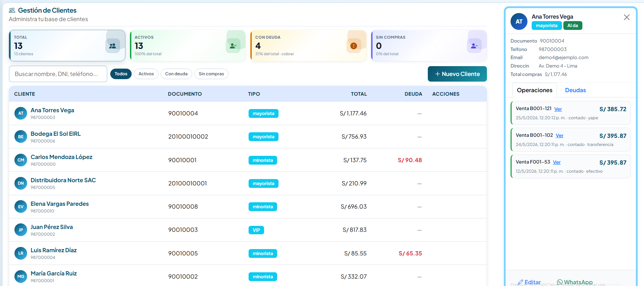Image resolution: width=644 pixels, height=286 pixels.
Task: Click the BE avatar for Bodega El Sol EIRL
Action: pos(21,136)
